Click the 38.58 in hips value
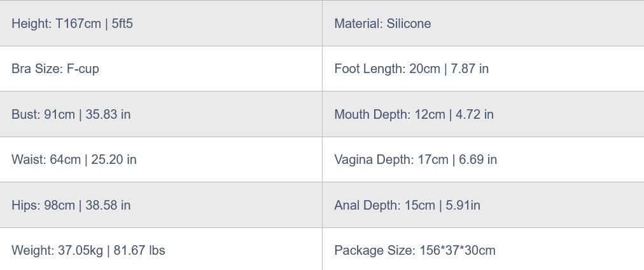The width and height of the screenshot is (644, 270). click(108, 205)
